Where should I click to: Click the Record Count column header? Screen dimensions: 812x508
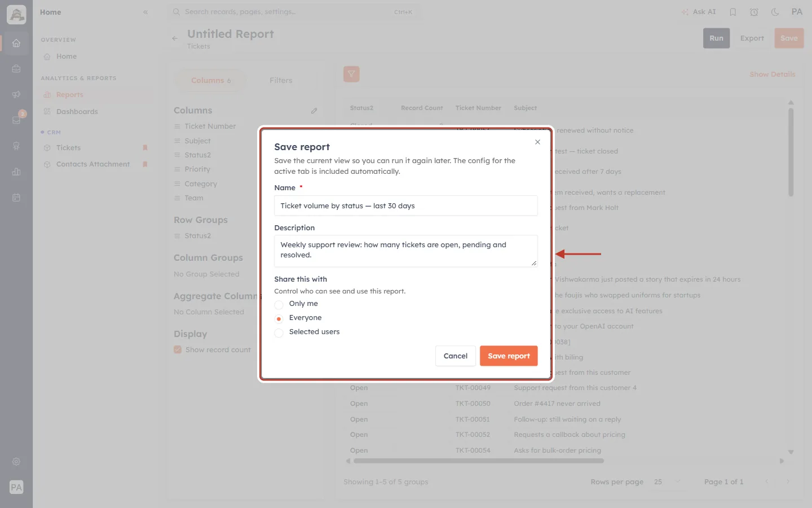[422, 108]
